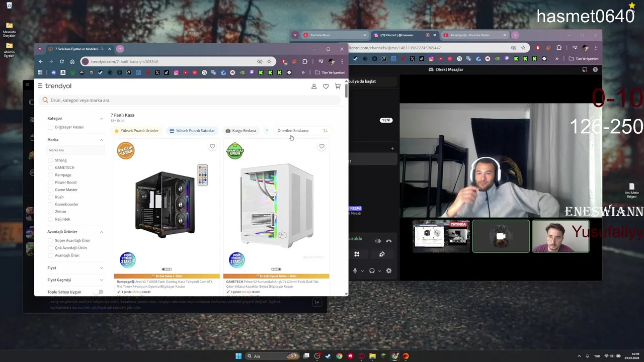Check the Süper Avantajlı Ürün filter
The width and height of the screenshot is (644, 362).
[50, 240]
